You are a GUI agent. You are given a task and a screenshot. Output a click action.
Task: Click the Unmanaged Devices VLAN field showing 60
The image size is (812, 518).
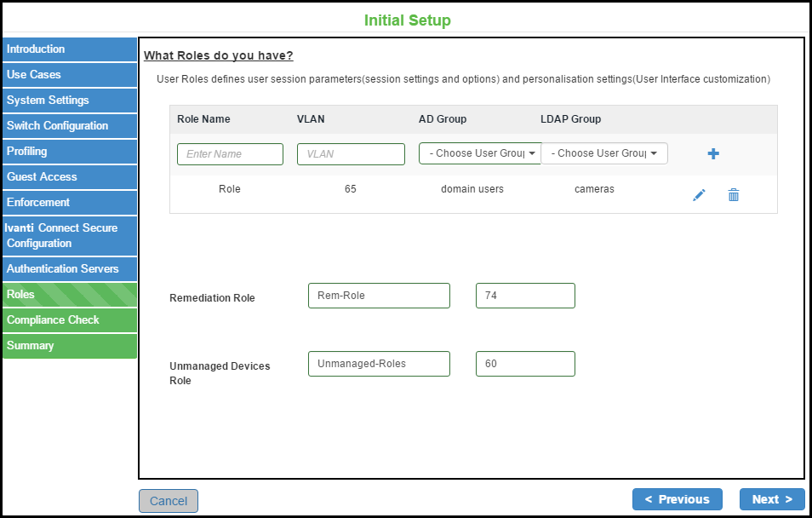525,364
